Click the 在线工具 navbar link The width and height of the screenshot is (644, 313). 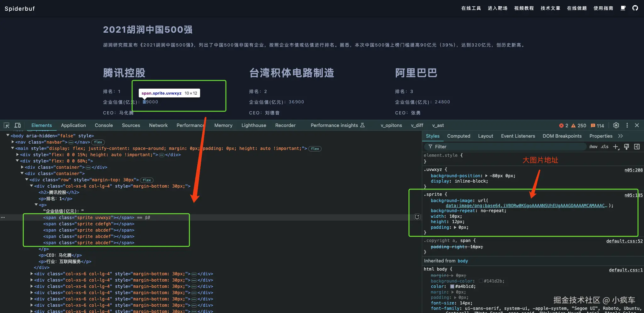point(471,8)
